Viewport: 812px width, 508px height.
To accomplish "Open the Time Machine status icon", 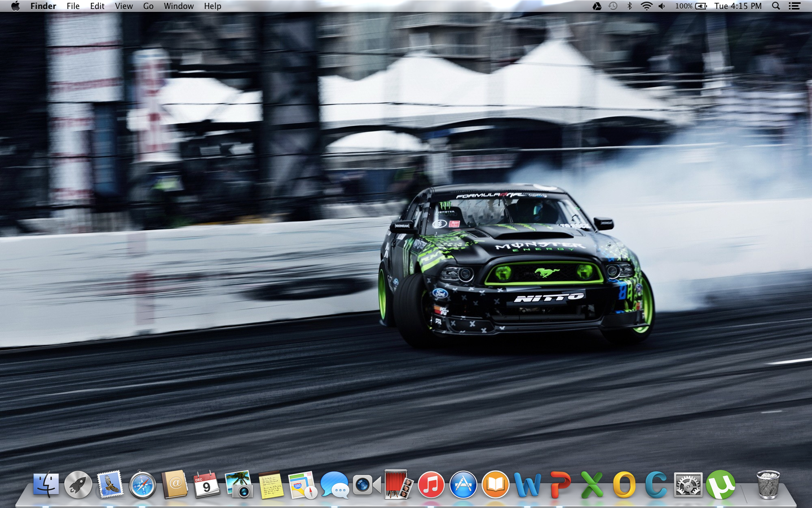I will [x=613, y=6].
